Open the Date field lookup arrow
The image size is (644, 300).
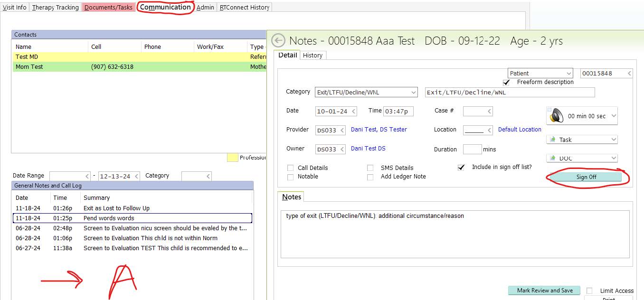[354, 112]
